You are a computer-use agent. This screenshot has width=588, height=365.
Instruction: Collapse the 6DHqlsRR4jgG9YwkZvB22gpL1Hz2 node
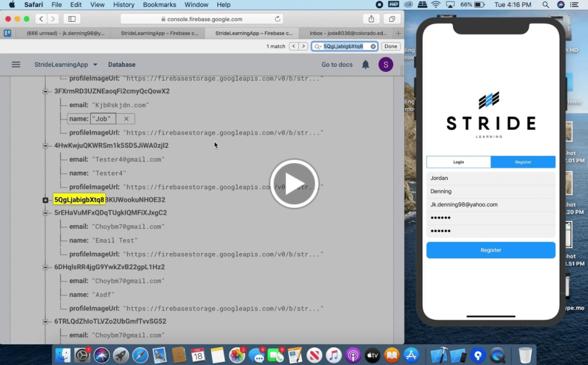[45, 267]
